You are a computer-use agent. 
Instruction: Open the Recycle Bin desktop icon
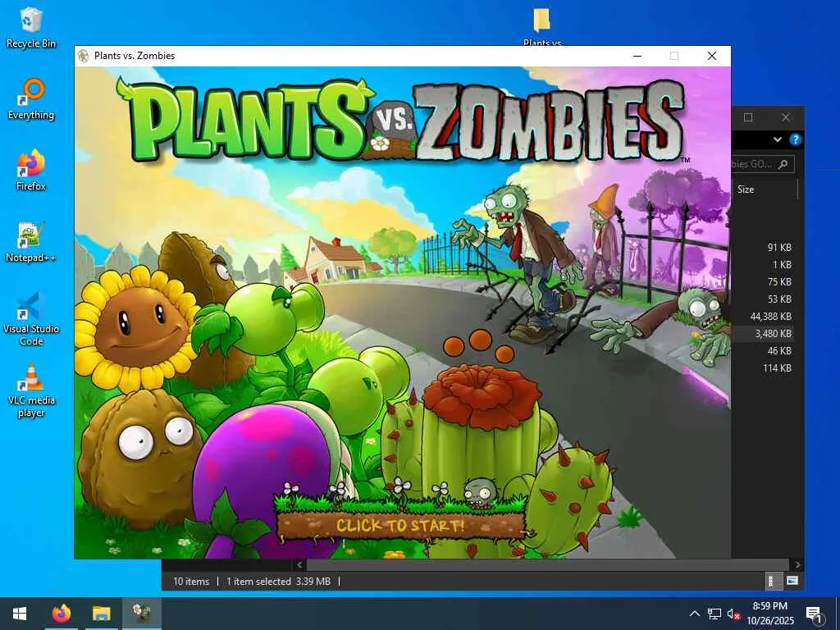pos(31,29)
